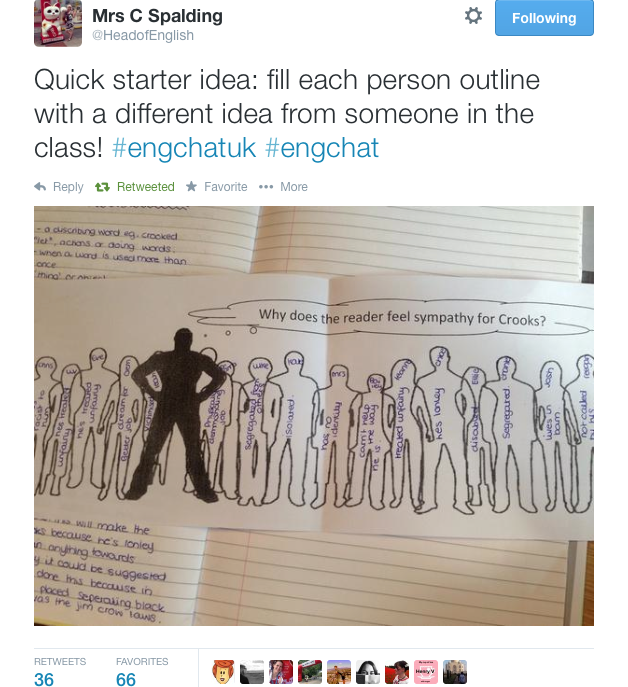Open the cartoon redhead avatar

point(223,672)
